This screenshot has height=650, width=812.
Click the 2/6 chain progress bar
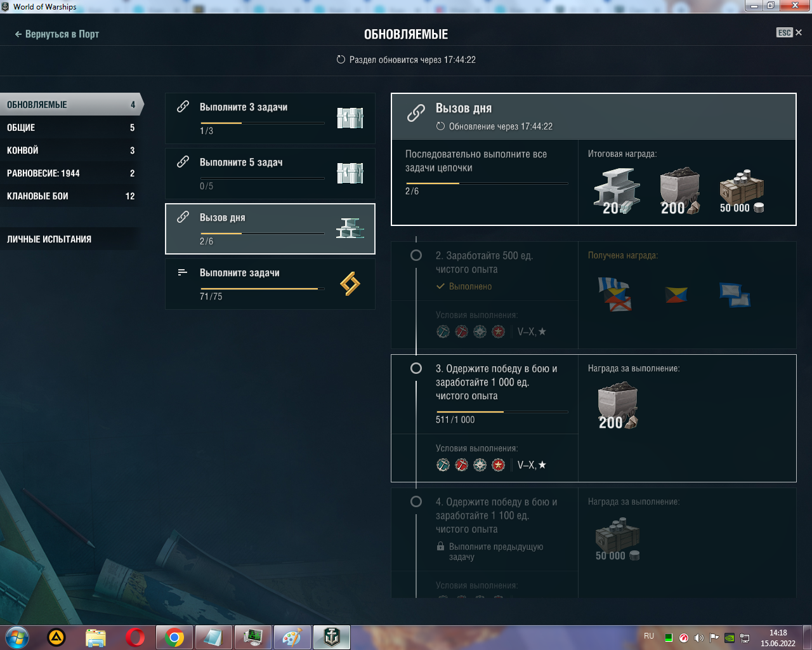coord(487,183)
